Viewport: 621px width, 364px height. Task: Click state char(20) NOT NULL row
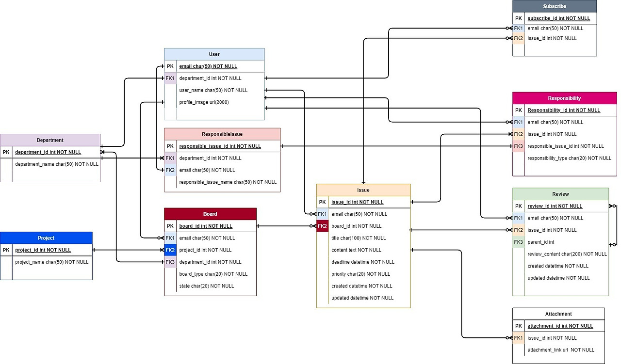(x=210, y=286)
